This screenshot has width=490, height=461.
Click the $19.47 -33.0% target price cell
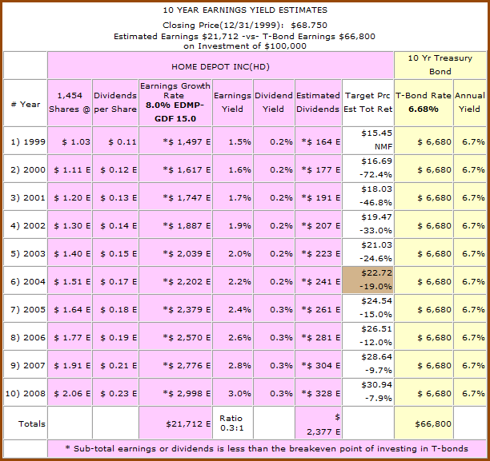(368, 224)
